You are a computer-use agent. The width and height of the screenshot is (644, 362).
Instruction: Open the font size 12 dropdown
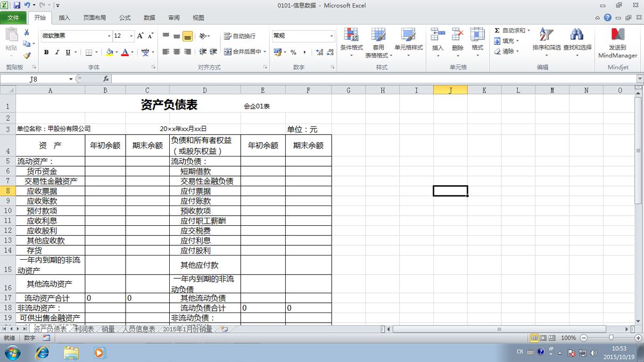click(x=131, y=36)
